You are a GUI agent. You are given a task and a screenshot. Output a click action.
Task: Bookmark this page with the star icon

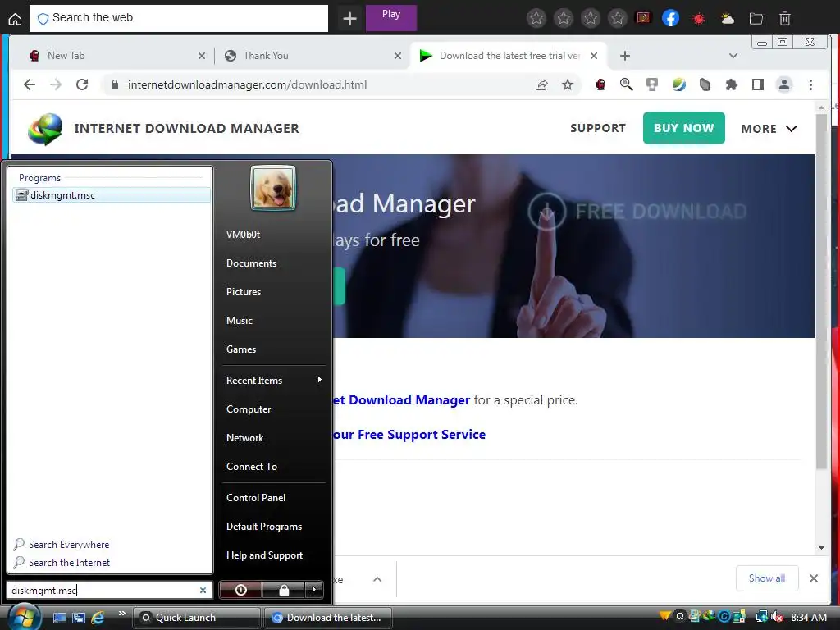568,84
